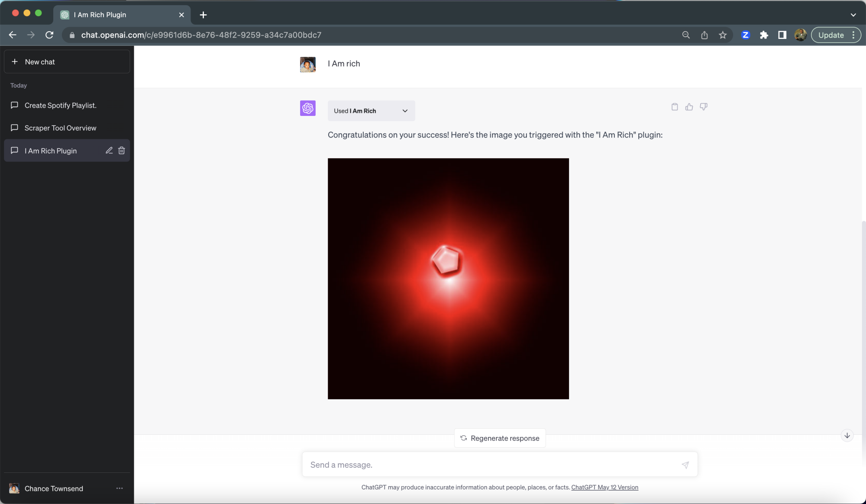Click the user profile icon

(x=800, y=34)
